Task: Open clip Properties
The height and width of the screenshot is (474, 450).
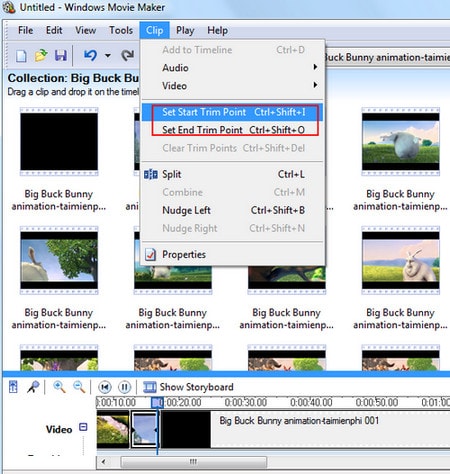Action: click(x=232, y=254)
